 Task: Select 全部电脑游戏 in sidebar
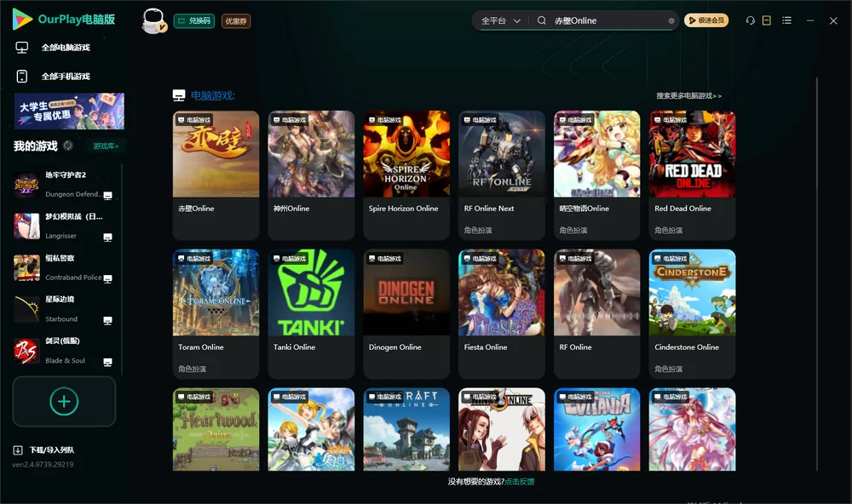tap(66, 48)
